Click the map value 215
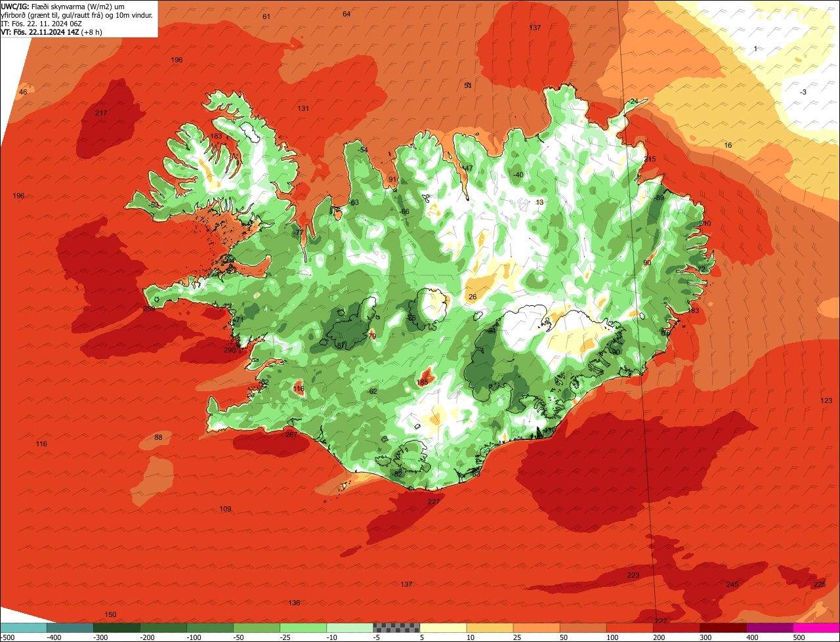 pos(650,160)
